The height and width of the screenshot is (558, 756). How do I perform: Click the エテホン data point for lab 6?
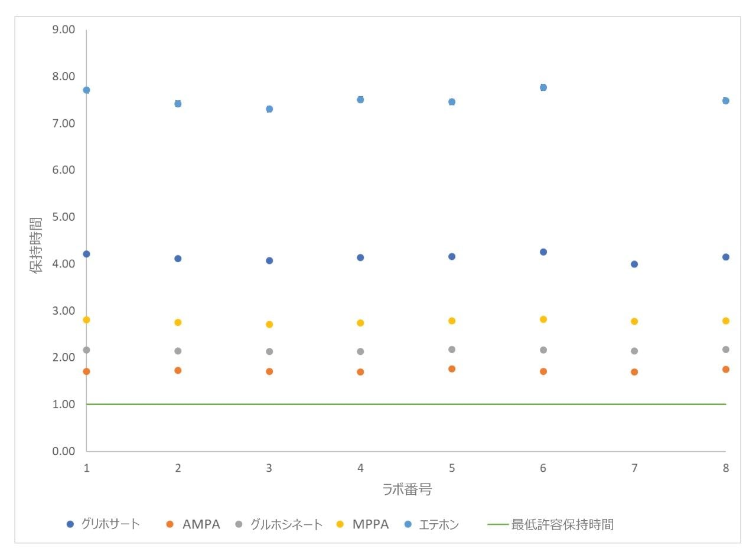543,87
